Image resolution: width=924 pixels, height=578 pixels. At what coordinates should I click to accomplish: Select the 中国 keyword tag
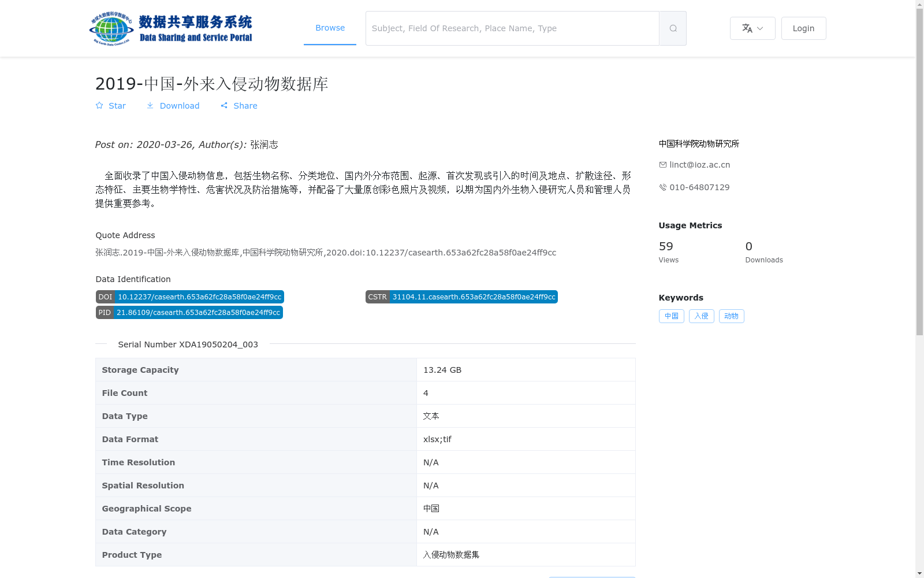pyautogui.click(x=671, y=316)
